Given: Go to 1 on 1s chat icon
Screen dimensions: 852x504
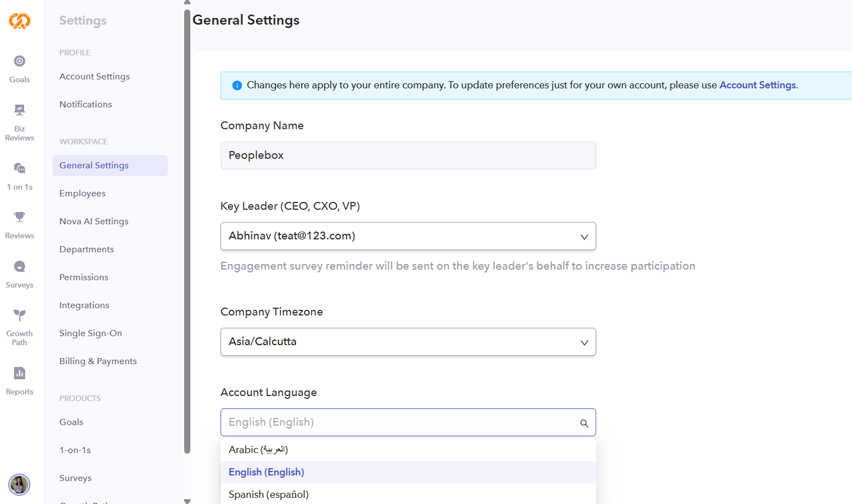Looking at the screenshot, I should (x=20, y=168).
